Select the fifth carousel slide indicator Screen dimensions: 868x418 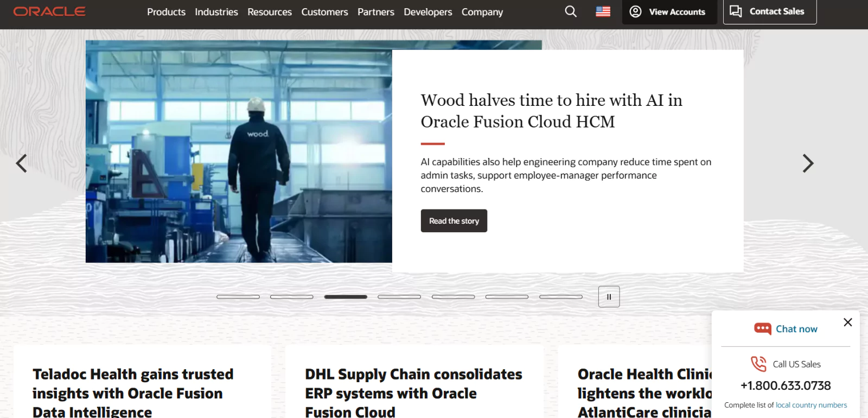pos(453,297)
